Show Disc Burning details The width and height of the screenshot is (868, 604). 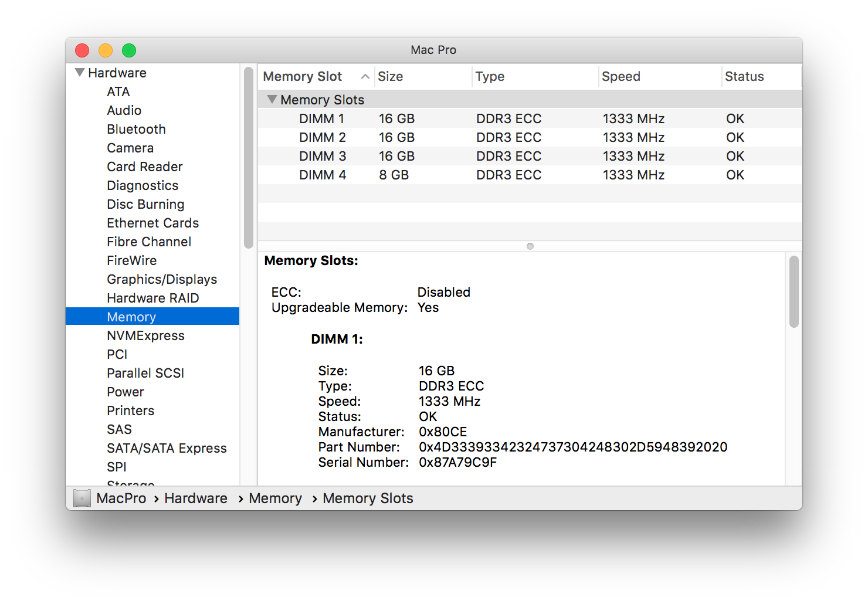point(145,204)
